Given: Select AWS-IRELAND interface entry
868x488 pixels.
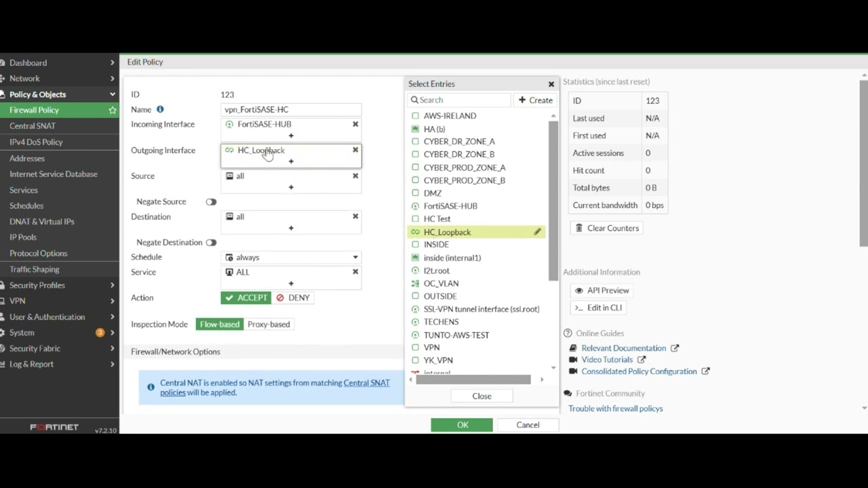Looking at the screenshot, I should click(450, 116).
